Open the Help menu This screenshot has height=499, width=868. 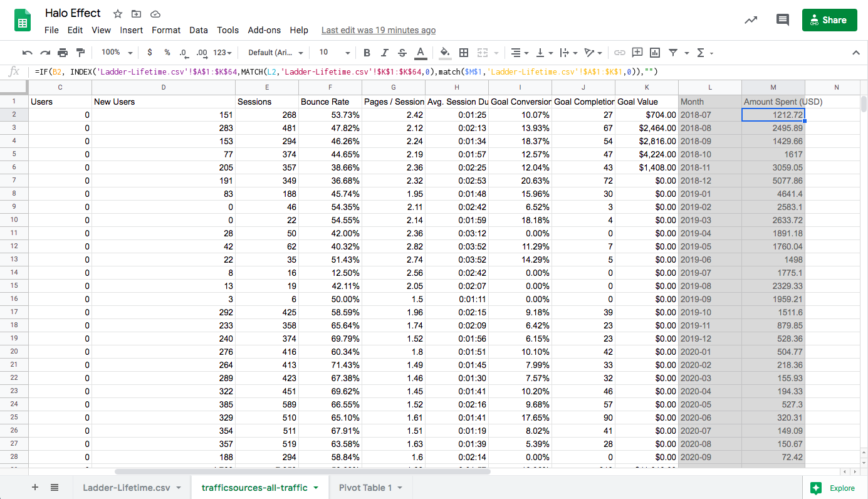point(299,30)
